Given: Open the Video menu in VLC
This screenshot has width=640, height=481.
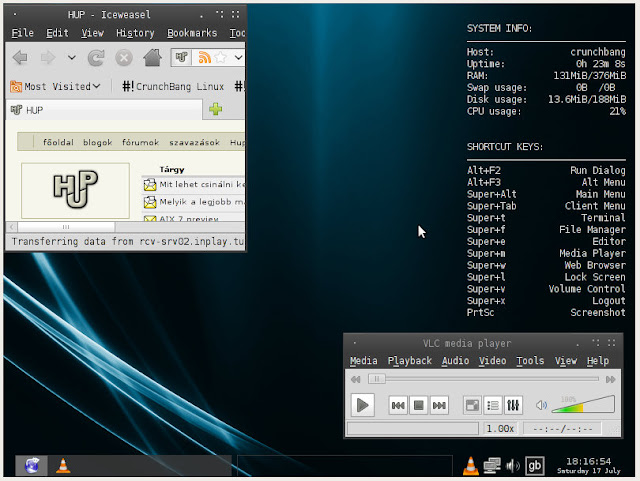Looking at the screenshot, I should (x=492, y=361).
